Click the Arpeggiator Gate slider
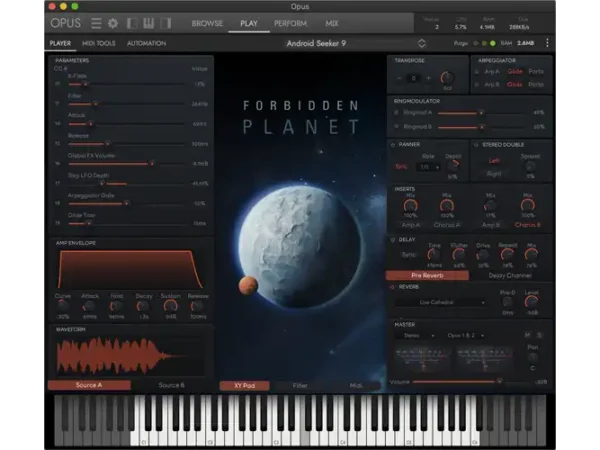Screen dimensions: 600x450 pos(126,203)
